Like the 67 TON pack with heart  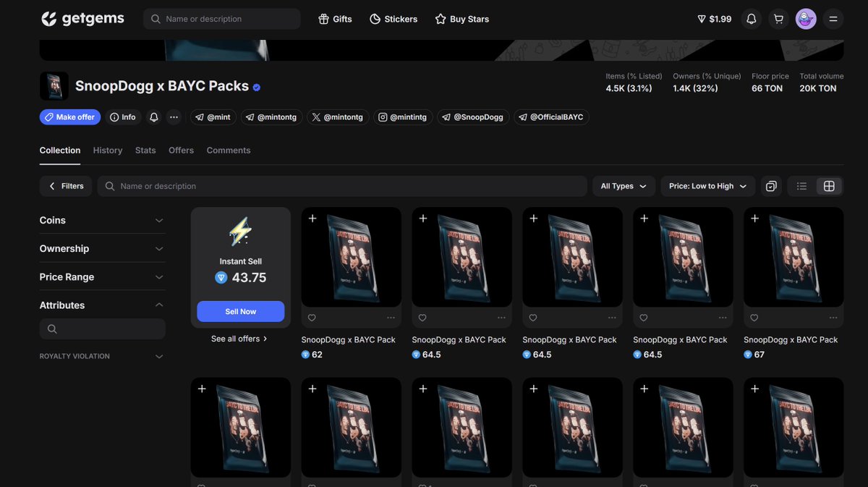(754, 318)
